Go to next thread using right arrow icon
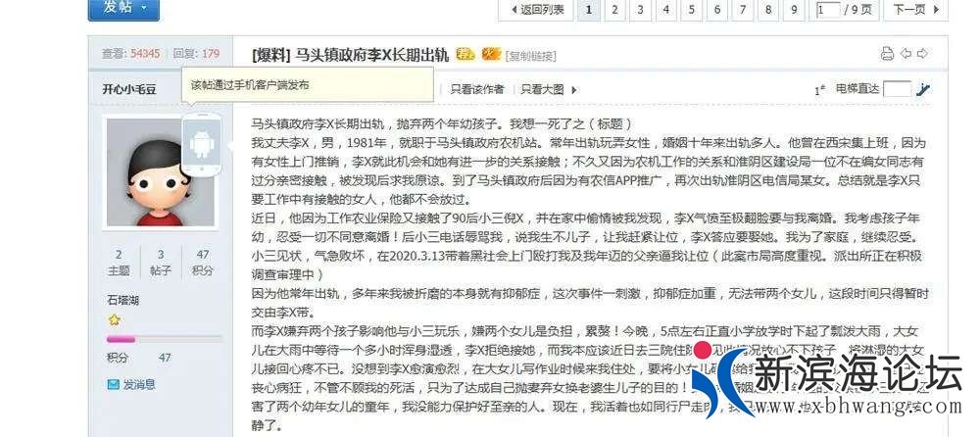This screenshot has height=437, width=980. 922,54
